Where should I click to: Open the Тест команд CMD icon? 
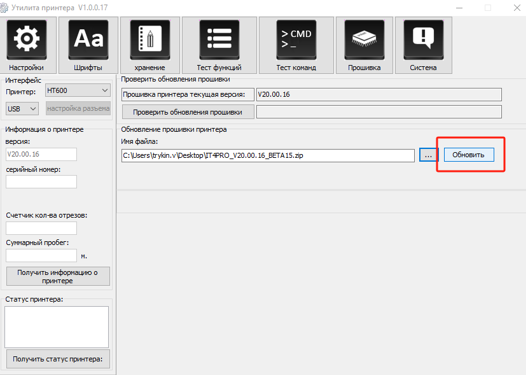[x=296, y=40]
